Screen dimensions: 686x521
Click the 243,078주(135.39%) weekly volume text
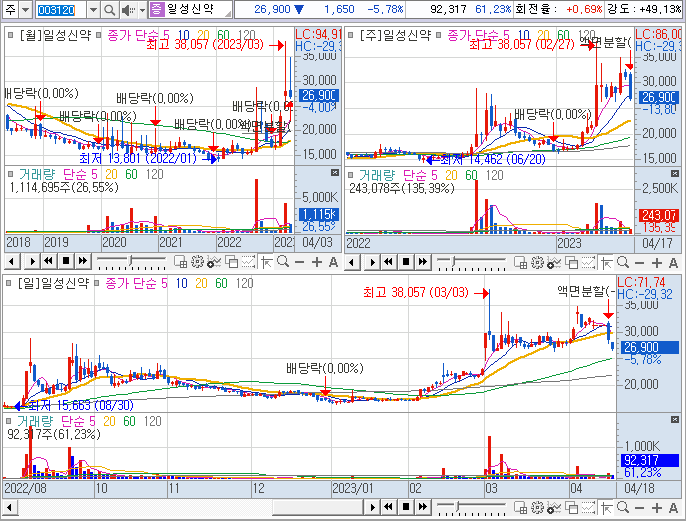(x=402, y=189)
